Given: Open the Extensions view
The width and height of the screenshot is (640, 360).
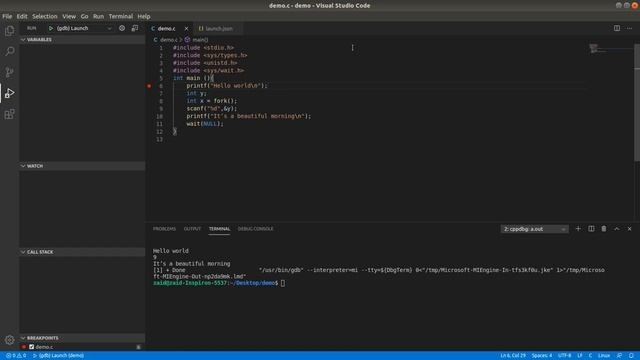Looking at the screenshot, I should 9,114.
